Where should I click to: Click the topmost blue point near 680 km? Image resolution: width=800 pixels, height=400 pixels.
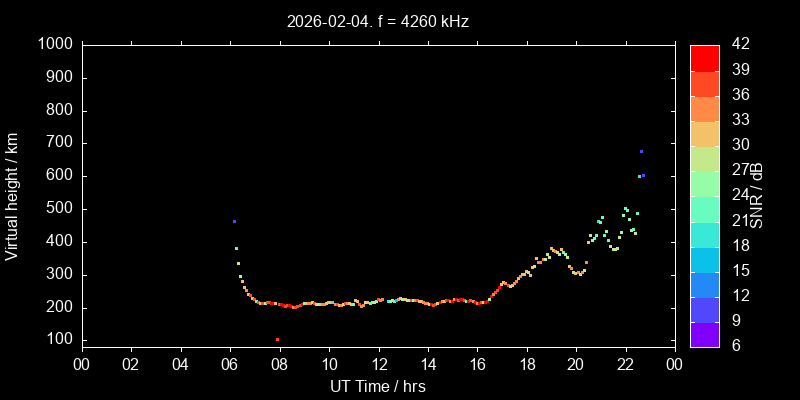tap(641, 151)
